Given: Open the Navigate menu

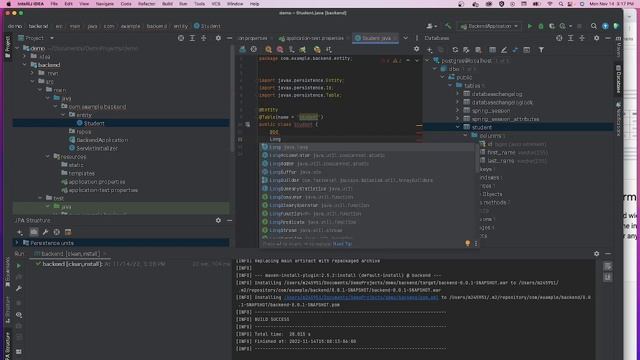Looking at the screenshot, I should 105,4.
